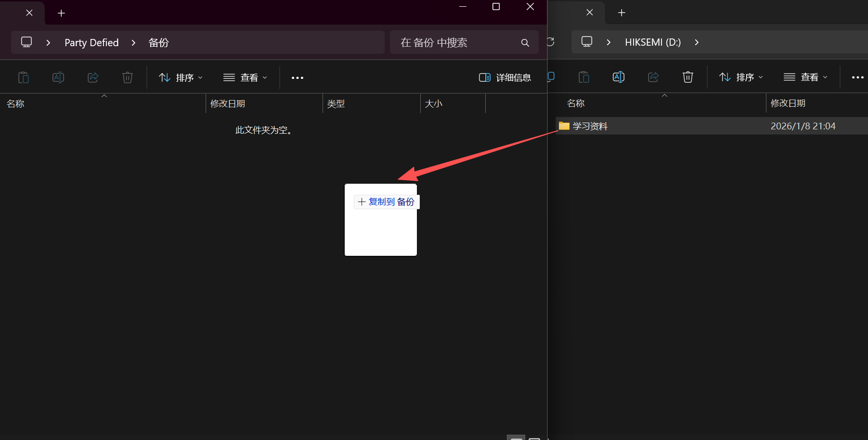The image size is (868, 440).
Task: Click the search magnifier icon in 备份 window
Action: (525, 43)
